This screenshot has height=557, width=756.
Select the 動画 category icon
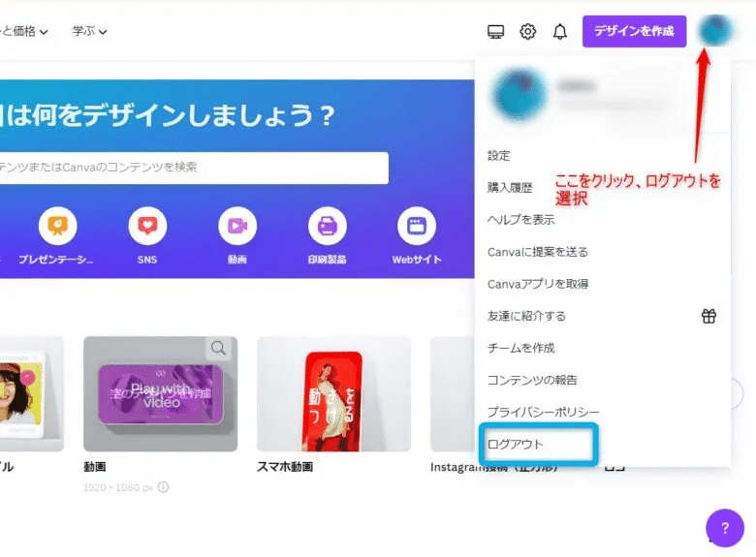tap(237, 226)
